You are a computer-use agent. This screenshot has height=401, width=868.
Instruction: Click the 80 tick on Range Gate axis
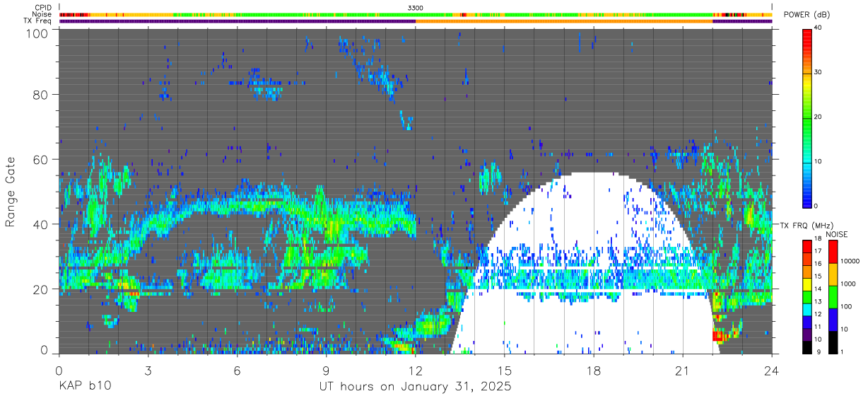(x=42, y=94)
